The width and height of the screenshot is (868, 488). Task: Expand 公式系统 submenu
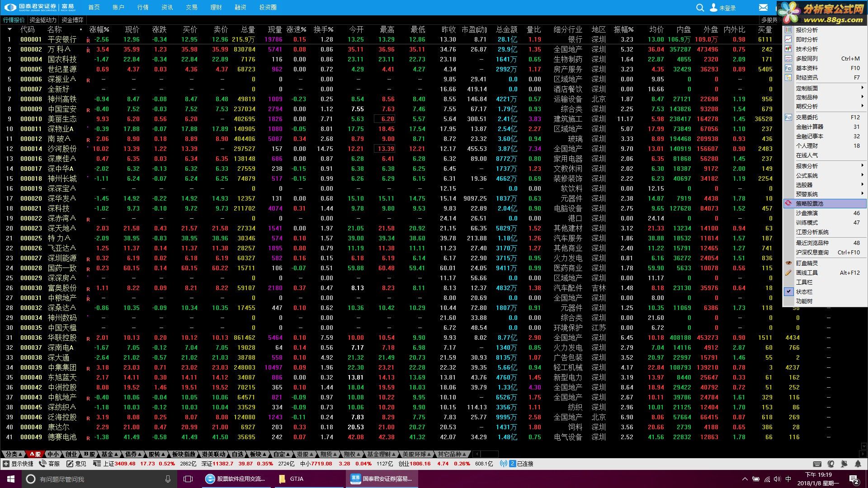(825, 175)
